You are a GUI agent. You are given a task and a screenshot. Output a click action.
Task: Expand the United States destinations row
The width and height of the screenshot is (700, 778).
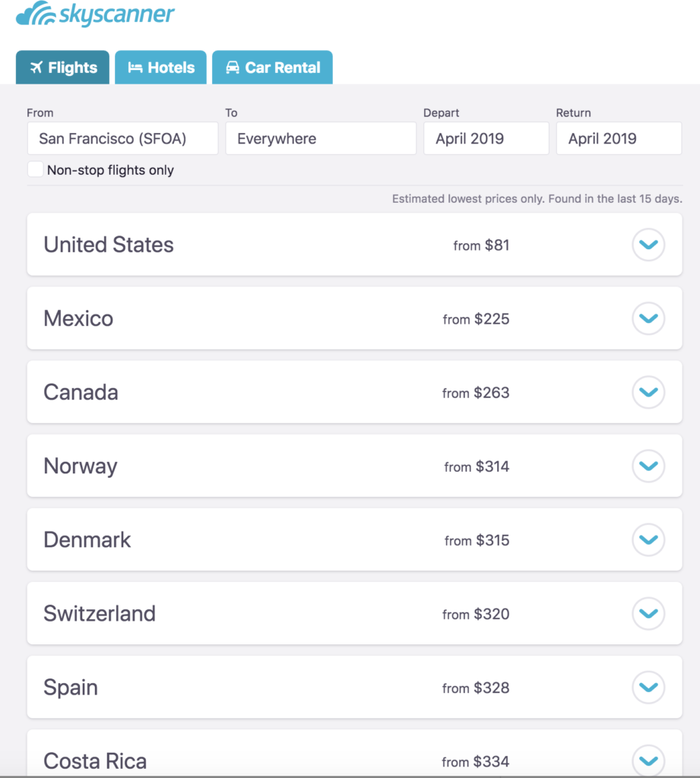click(648, 245)
